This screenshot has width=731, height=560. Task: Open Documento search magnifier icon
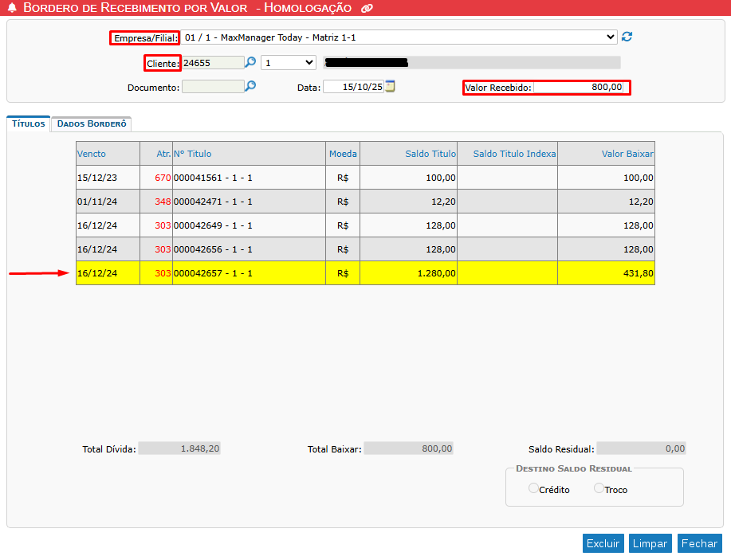pos(250,87)
